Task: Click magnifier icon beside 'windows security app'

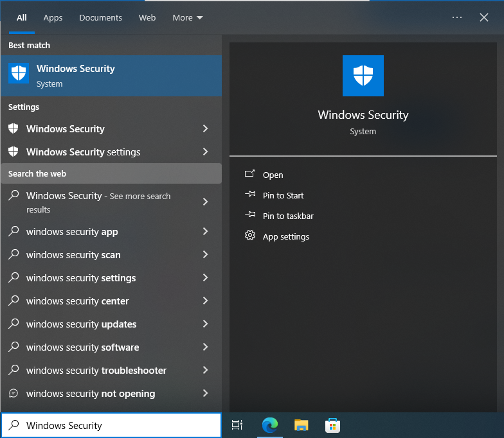Action: [14, 231]
